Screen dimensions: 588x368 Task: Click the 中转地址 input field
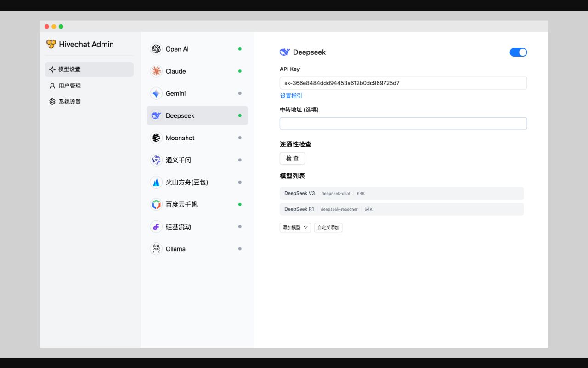[x=403, y=123]
